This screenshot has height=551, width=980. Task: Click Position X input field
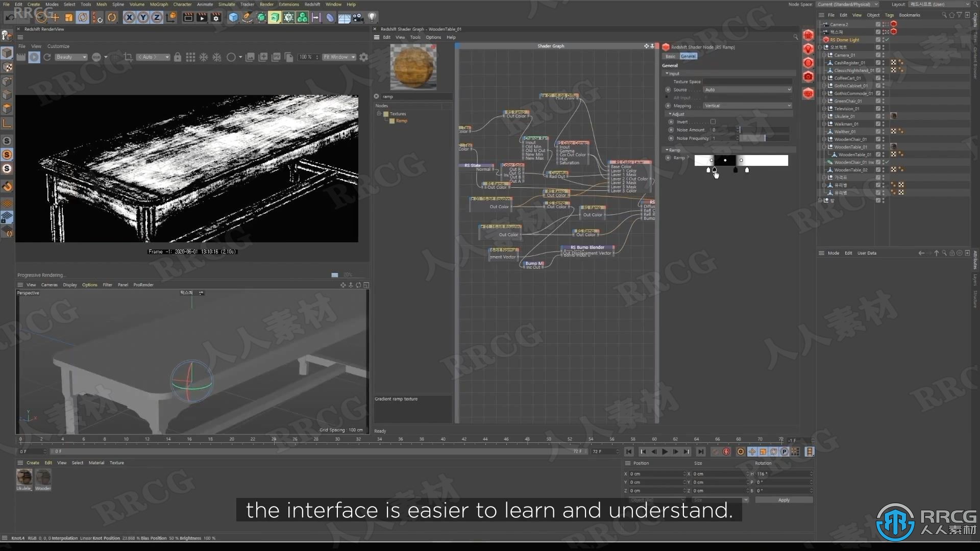click(x=657, y=474)
